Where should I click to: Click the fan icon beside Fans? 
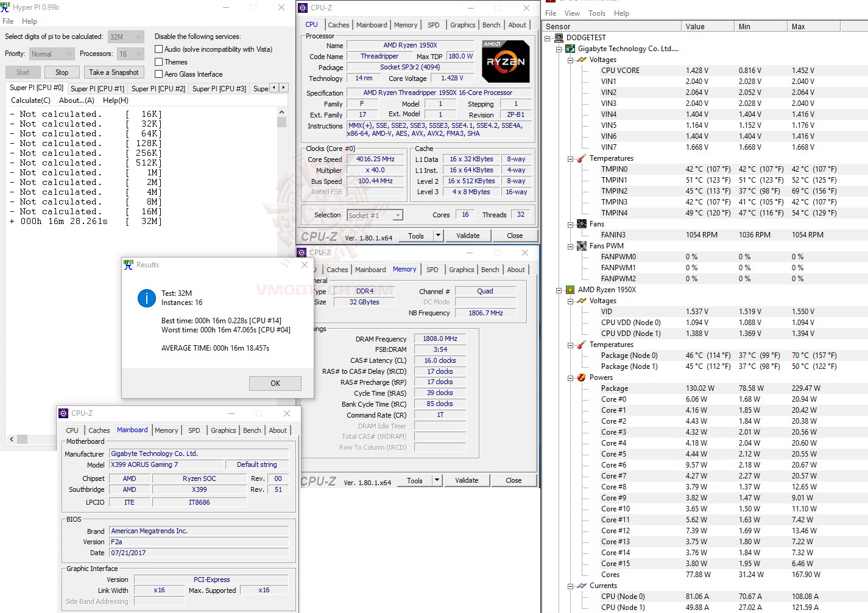tap(582, 224)
